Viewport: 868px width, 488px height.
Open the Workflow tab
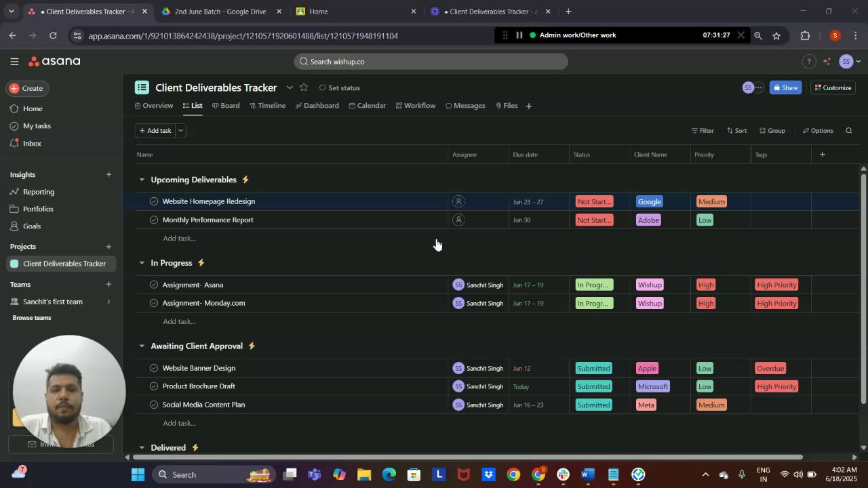coord(416,106)
